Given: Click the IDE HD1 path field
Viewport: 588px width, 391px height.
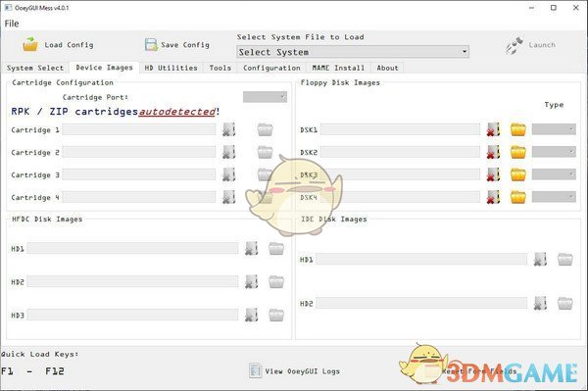Looking at the screenshot, I should (421, 259).
